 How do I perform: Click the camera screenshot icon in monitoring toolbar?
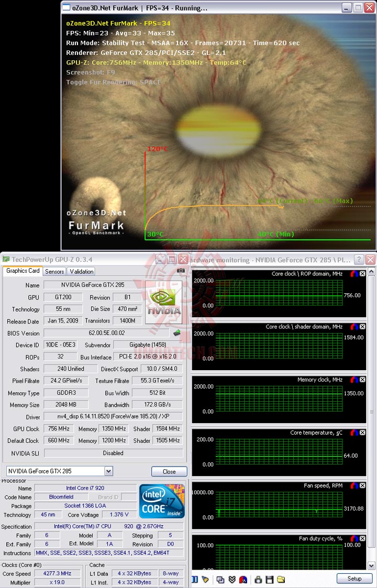[x=258, y=580]
